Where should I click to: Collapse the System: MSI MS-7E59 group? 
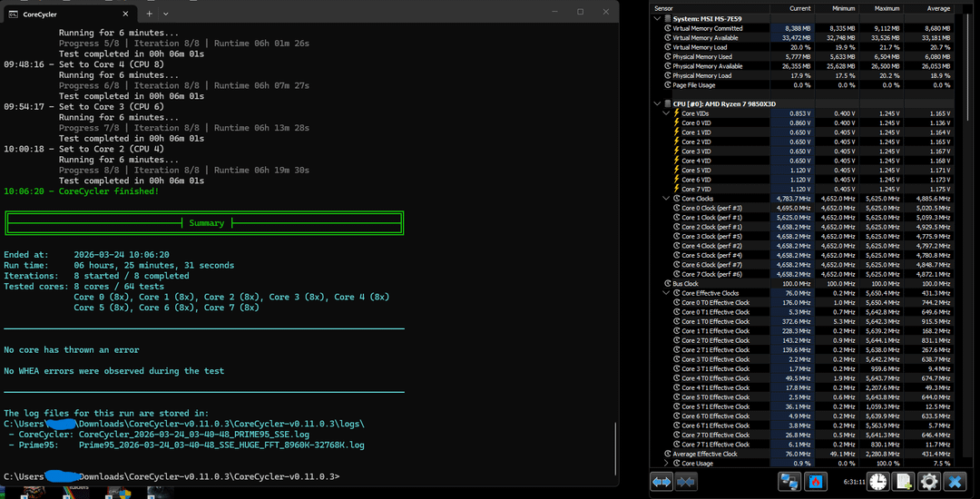659,19
